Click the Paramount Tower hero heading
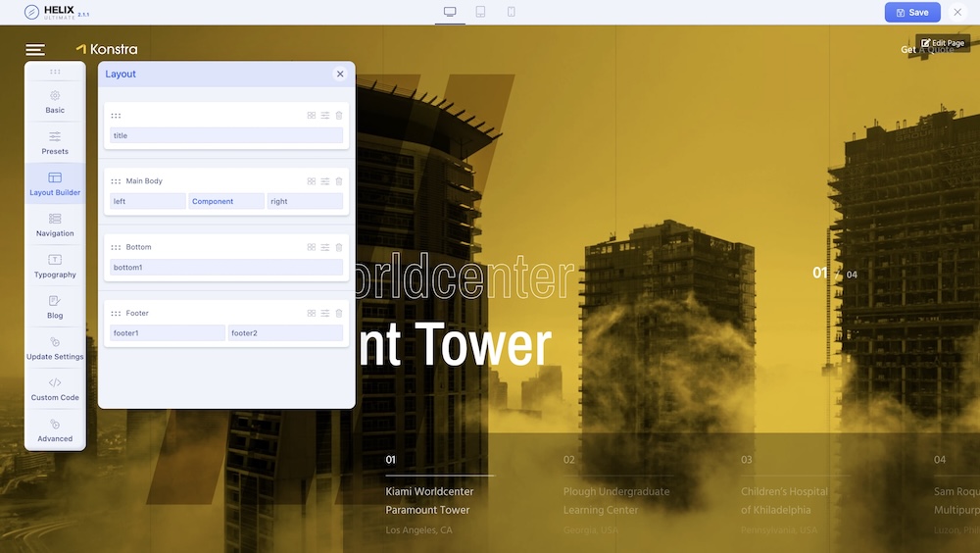Image resolution: width=980 pixels, height=553 pixels. tap(455, 345)
